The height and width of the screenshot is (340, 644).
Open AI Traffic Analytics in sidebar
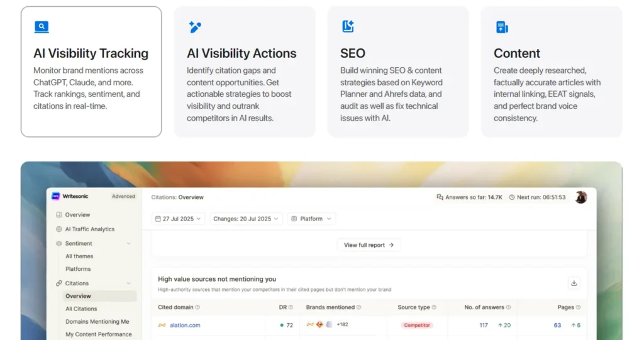click(x=89, y=229)
